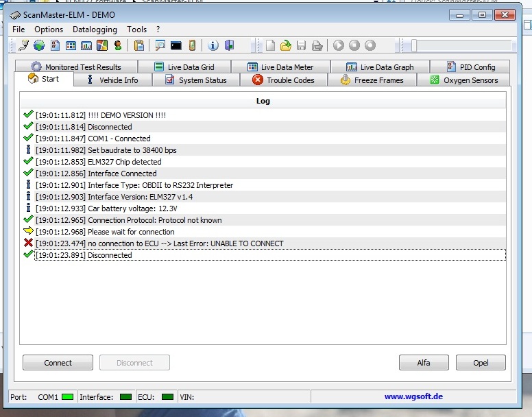Open the Datalogging menu

pos(95,29)
